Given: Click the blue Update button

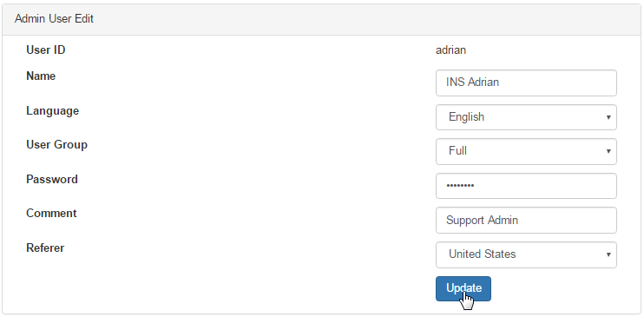Looking at the screenshot, I should pyautogui.click(x=463, y=288).
